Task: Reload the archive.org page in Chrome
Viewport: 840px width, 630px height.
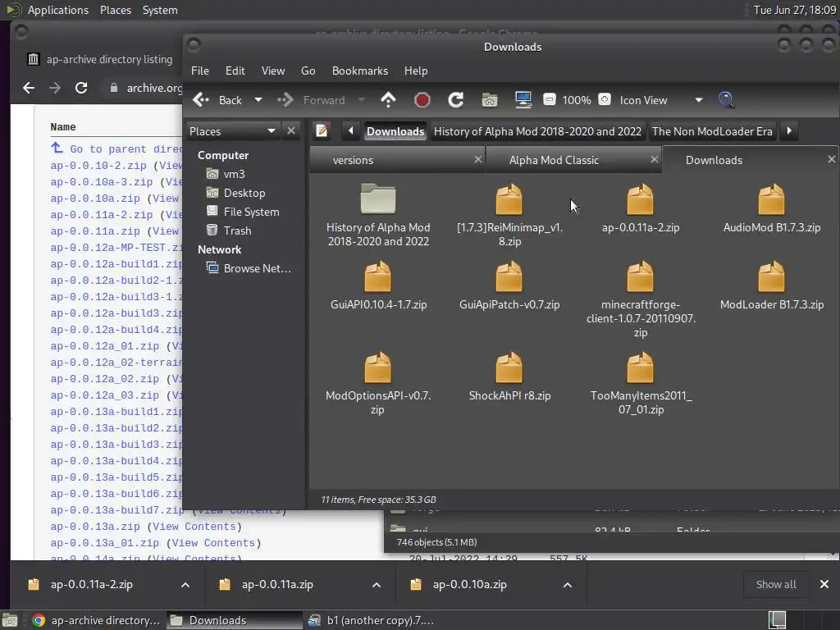Action: 81,88
